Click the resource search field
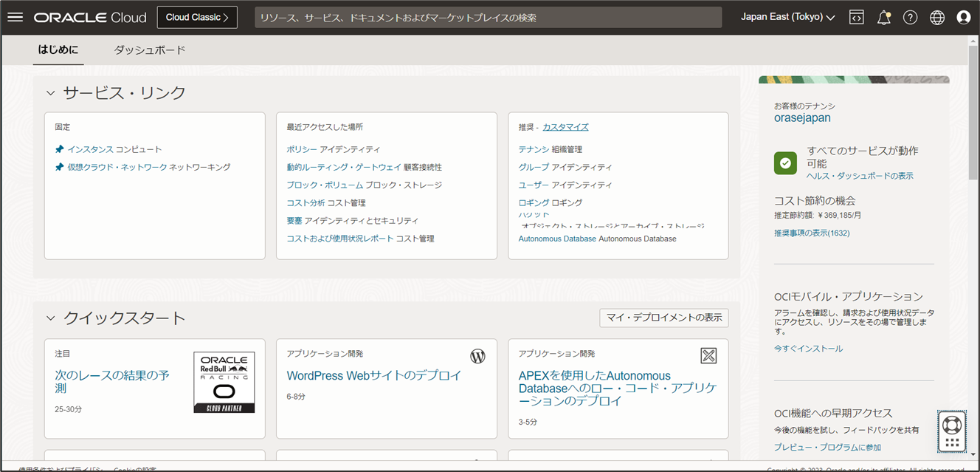This screenshot has height=472, width=980. click(x=489, y=17)
